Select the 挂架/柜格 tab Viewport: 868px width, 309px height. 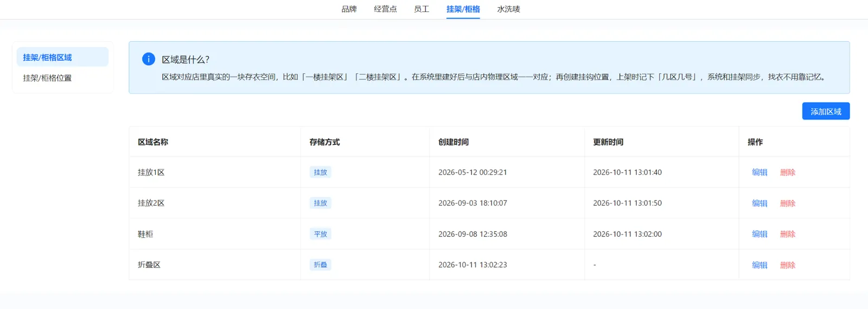(463, 9)
